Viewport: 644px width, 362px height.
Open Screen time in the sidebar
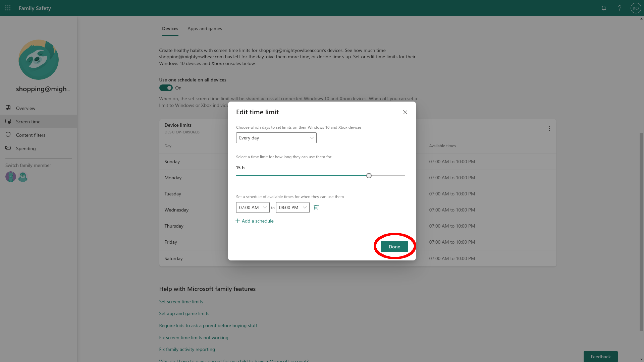click(x=39, y=121)
